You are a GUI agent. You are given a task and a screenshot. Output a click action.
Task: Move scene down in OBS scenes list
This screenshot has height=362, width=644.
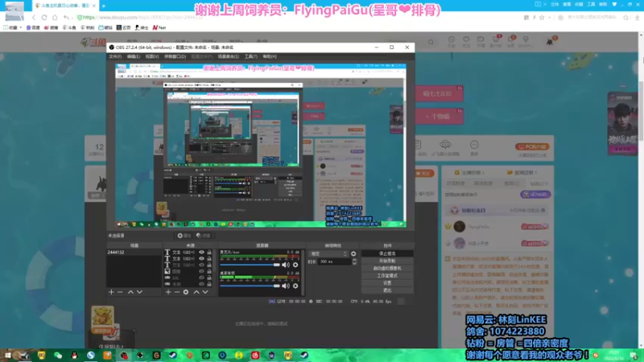click(x=139, y=292)
